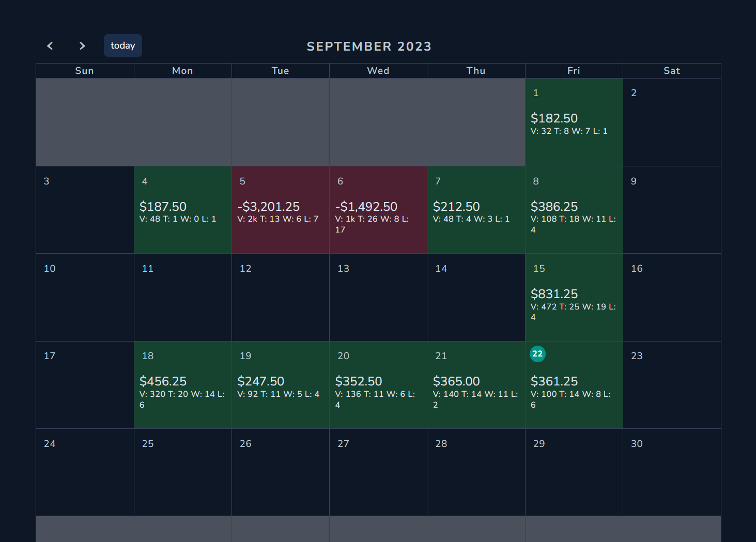Select the empty September 30 cell
This screenshot has width=756, height=542.
[672, 472]
